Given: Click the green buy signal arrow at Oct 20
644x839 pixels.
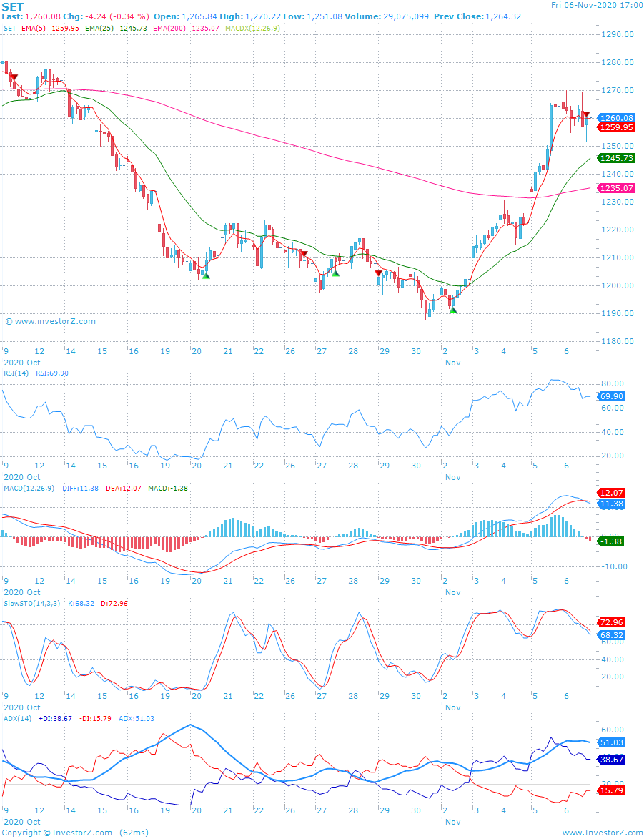Looking at the screenshot, I should pyautogui.click(x=206, y=275).
